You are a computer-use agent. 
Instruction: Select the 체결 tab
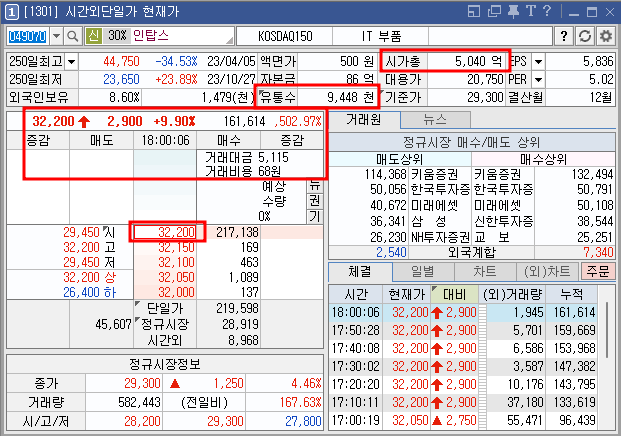coord(360,272)
